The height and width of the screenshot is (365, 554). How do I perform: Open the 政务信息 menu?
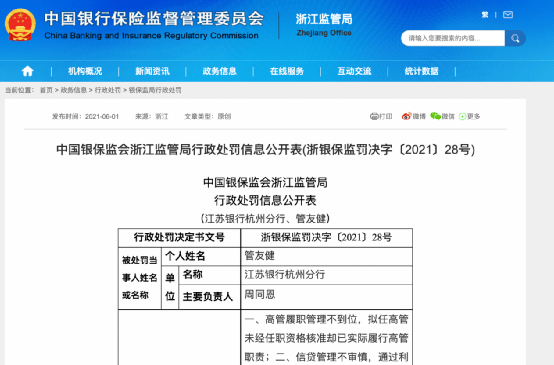[x=219, y=71]
